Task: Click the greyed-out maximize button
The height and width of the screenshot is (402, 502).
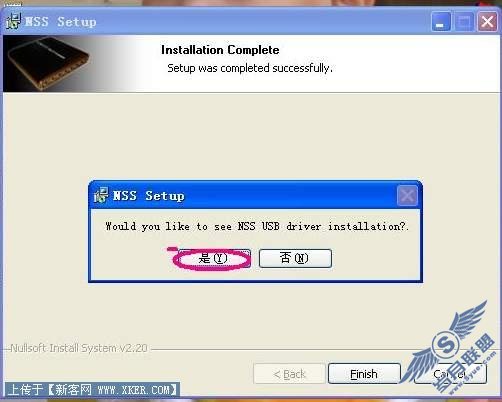Action: [x=464, y=22]
